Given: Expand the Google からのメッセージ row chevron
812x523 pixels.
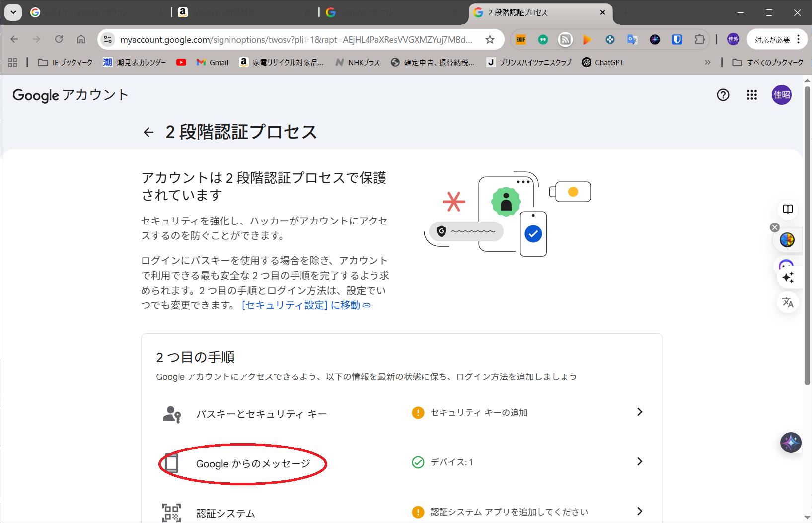Looking at the screenshot, I should pos(639,461).
